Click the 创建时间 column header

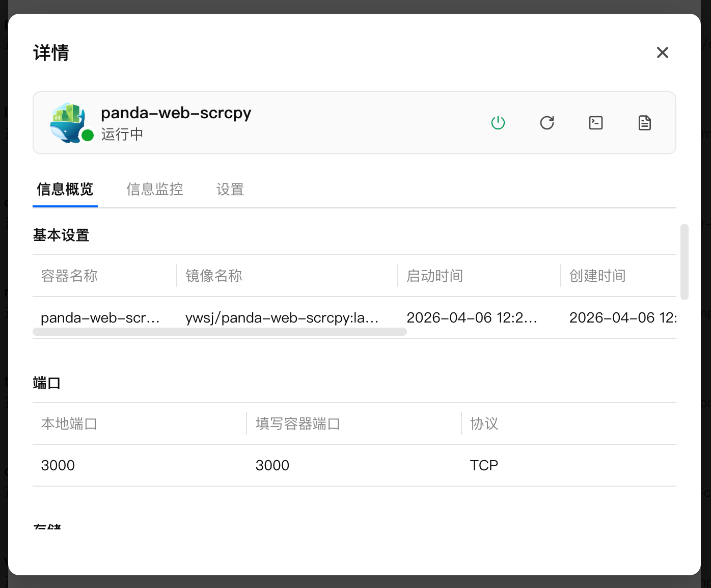[597, 276]
